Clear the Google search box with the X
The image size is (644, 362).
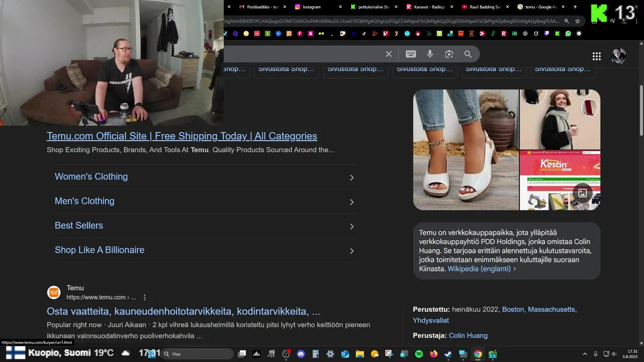pos(388,54)
